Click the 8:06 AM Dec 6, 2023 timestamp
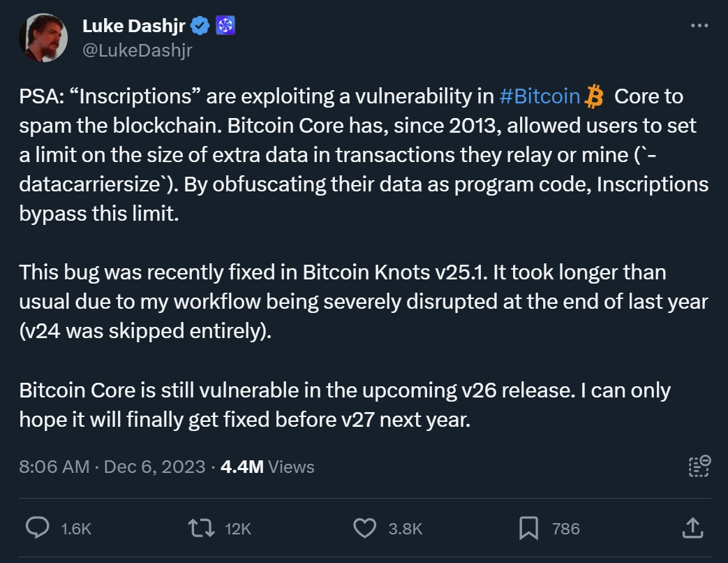This screenshot has width=728, height=563. tap(112, 467)
